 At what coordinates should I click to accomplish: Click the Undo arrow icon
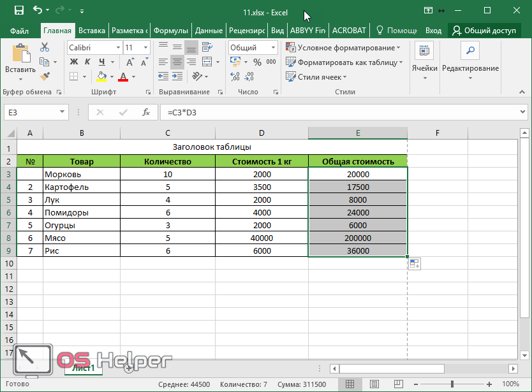click(x=38, y=10)
